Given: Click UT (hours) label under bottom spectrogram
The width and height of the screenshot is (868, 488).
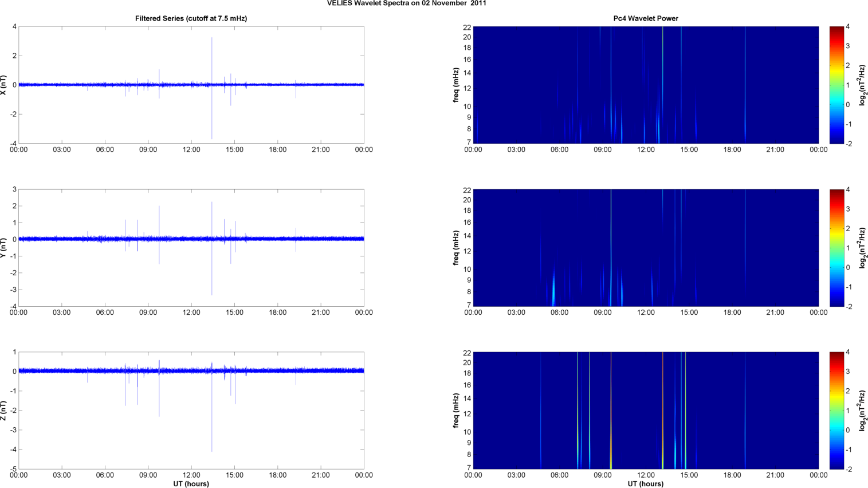Looking at the screenshot, I should [645, 484].
